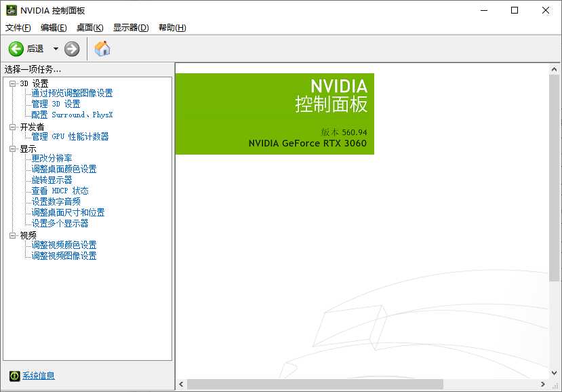Select 设置数字音频
Viewport: 562px width, 392px height.
[56, 201]
